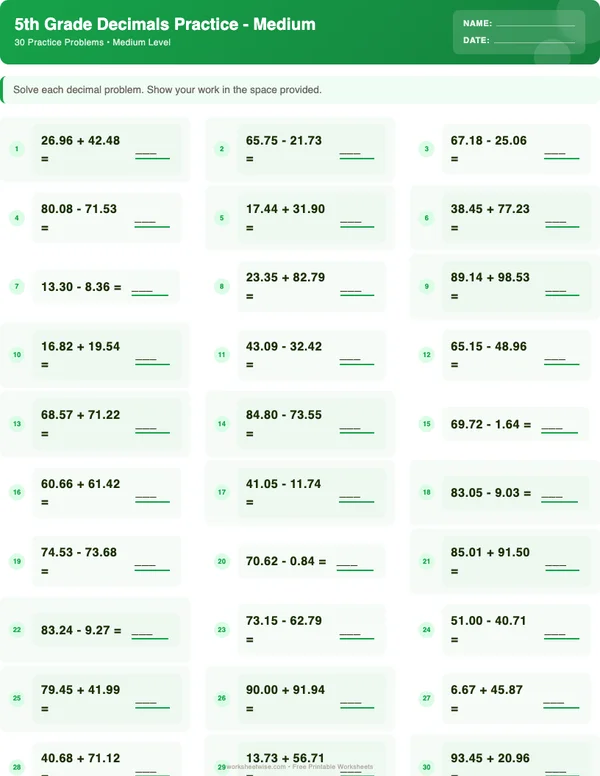This screenshot has width=600, height=776.
Task: Click the NAME field line
Action: pos(535,24)
